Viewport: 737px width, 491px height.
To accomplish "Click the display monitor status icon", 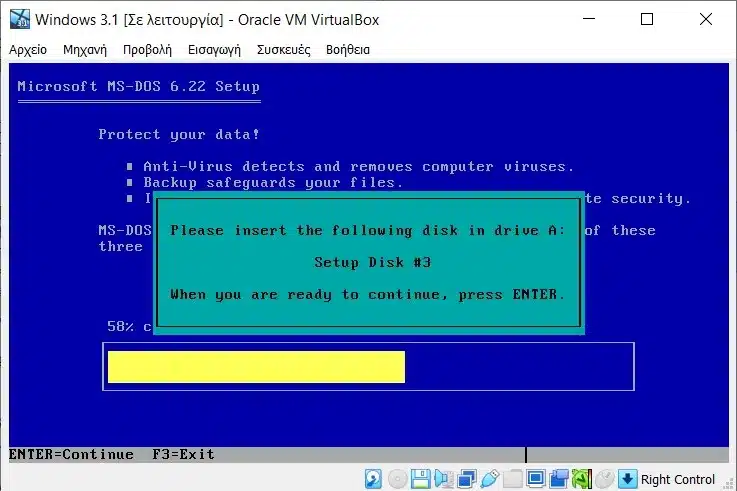I will pos(535,479).
